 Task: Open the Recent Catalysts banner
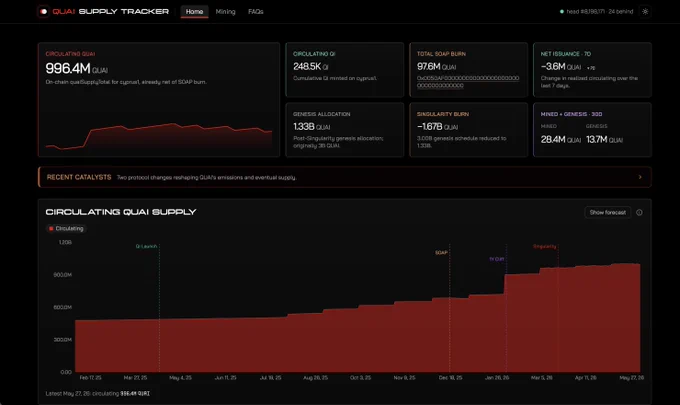(344, 177)
